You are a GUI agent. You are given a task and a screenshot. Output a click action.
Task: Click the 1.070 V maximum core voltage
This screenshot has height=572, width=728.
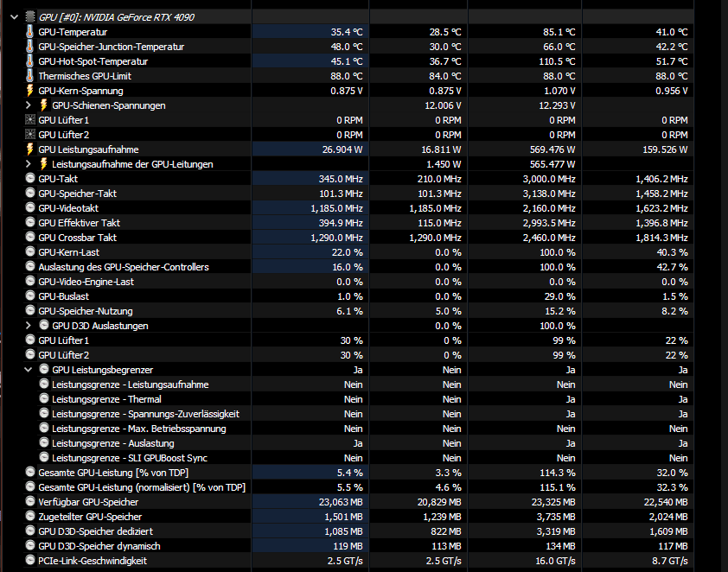click(x=559, y=91)
